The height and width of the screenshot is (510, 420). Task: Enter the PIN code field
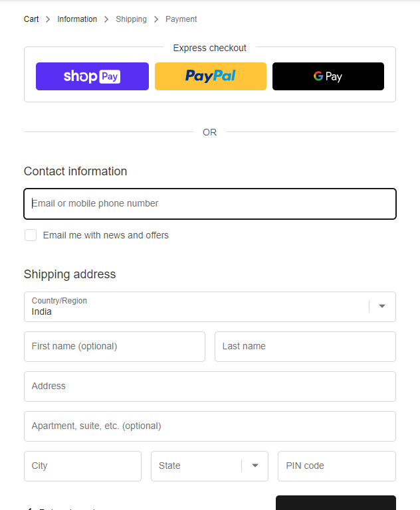[337, 466]
